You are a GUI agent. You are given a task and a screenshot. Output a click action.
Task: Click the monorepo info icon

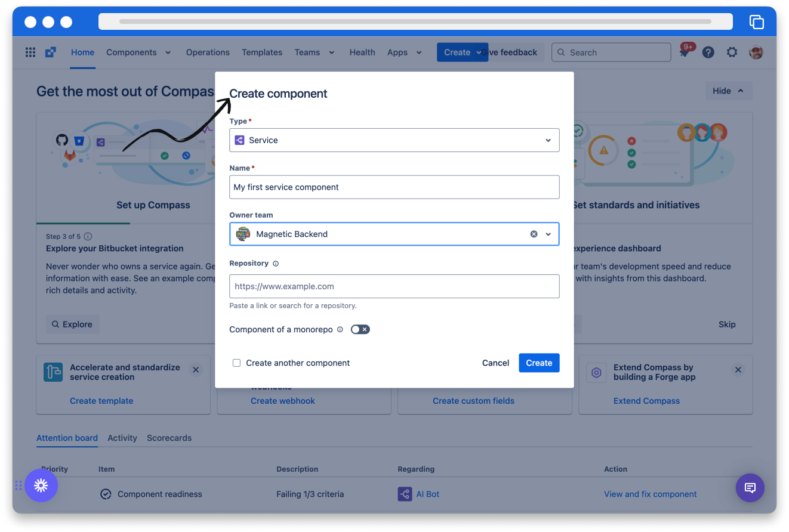pos(340,329)
